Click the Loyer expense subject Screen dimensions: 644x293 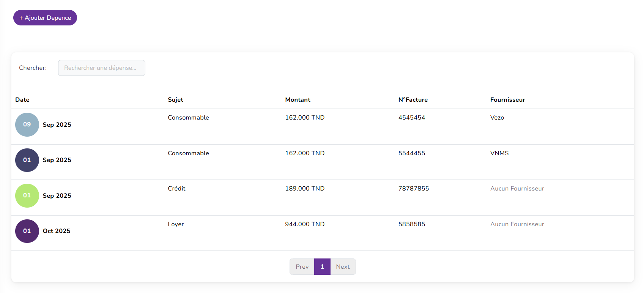point(176,224)
